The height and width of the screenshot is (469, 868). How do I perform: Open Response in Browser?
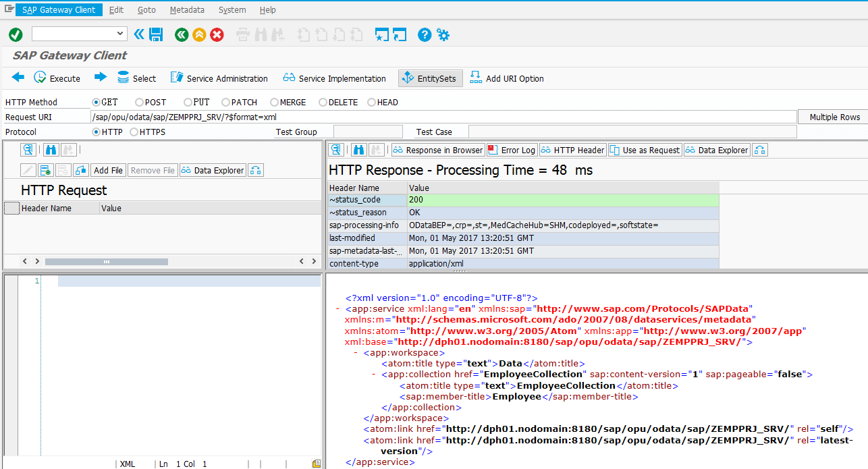click(438, 150)
